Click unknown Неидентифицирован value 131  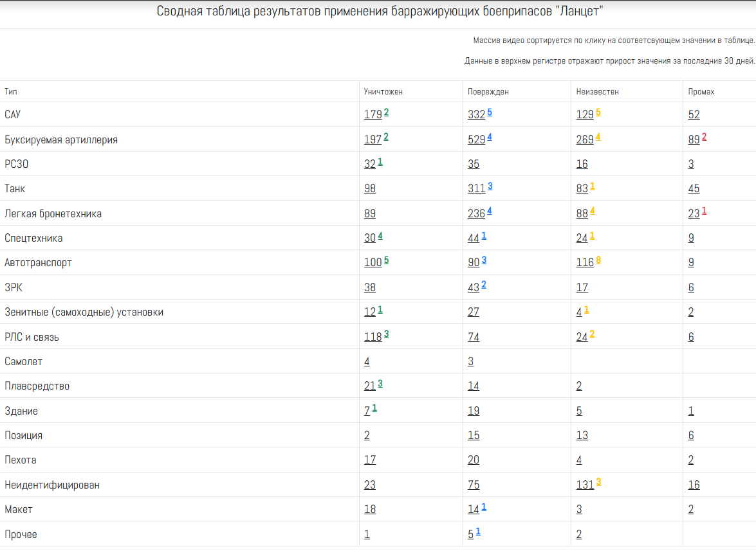(585, 485)
